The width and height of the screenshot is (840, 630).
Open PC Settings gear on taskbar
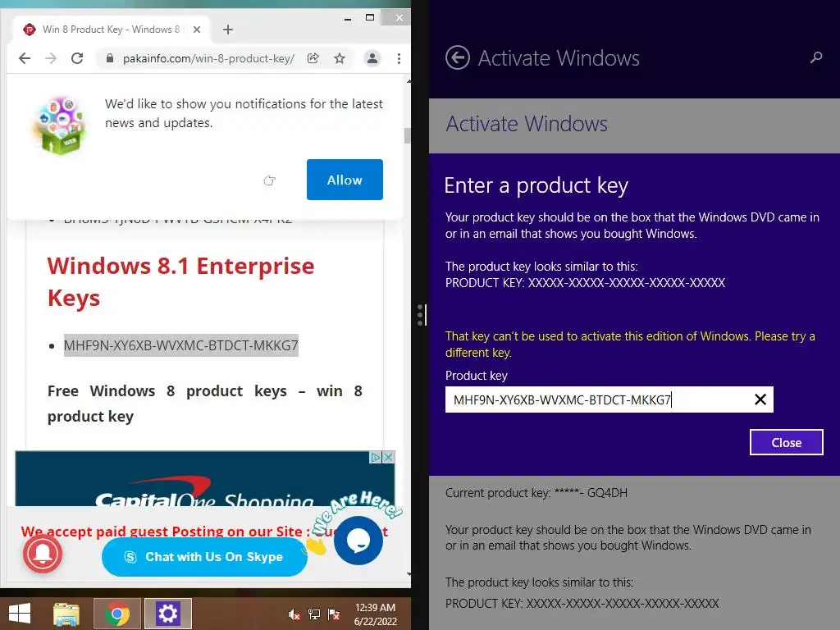(x=167, y=614)
